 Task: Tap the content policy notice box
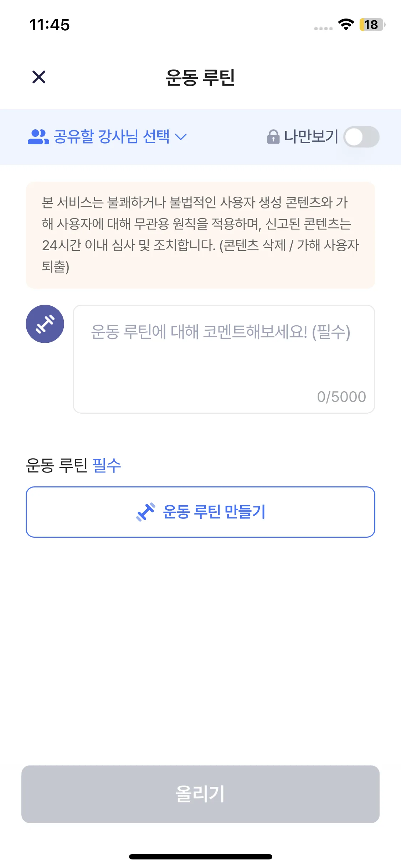tap(200, 235)
